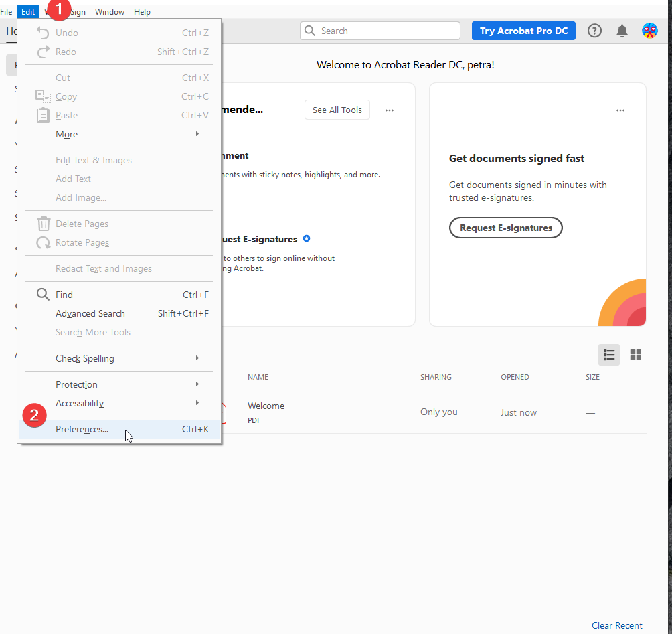Open the notifications bell icon
This screenshot has width=672, height=634.
[x=622, y=31]
